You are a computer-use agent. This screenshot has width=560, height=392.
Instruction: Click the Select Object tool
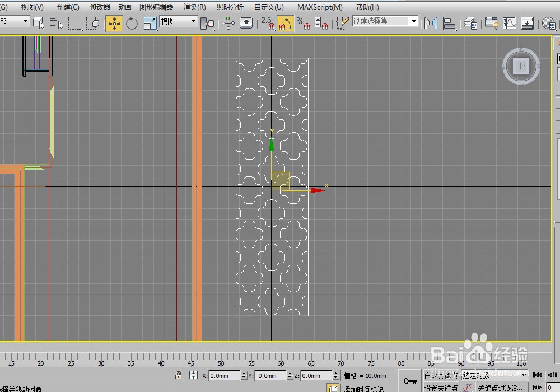click(39, 23)
